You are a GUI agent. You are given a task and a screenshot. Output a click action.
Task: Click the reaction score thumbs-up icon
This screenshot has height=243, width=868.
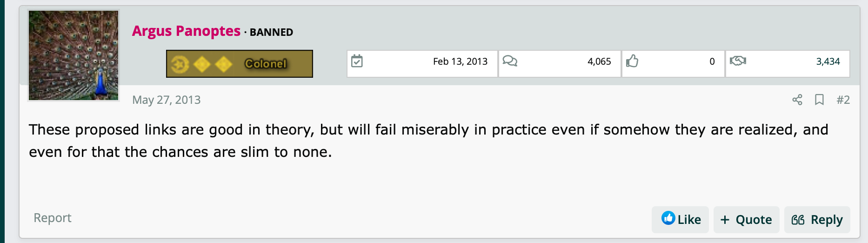tap(632, 61)
